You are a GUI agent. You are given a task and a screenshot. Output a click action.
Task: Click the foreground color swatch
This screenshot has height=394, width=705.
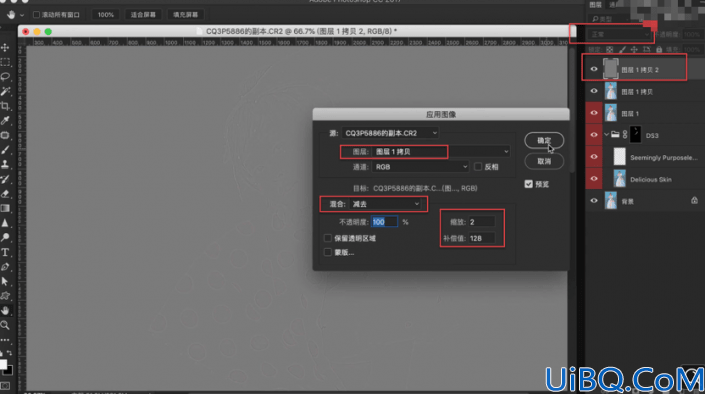[3, 364]
